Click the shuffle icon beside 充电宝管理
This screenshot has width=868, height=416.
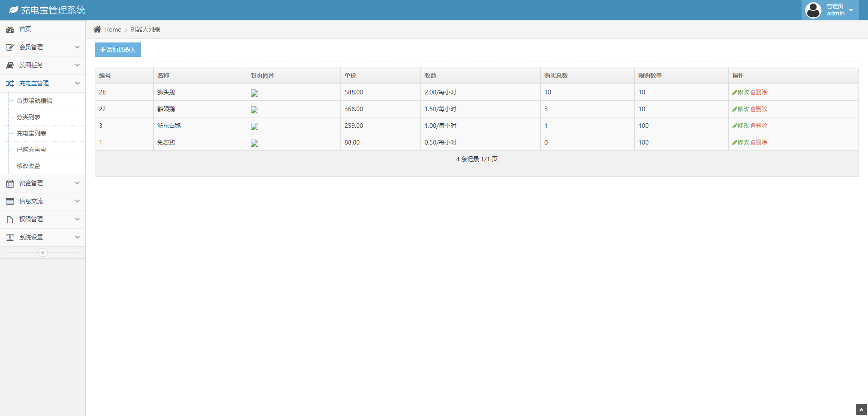click(10, 84)
